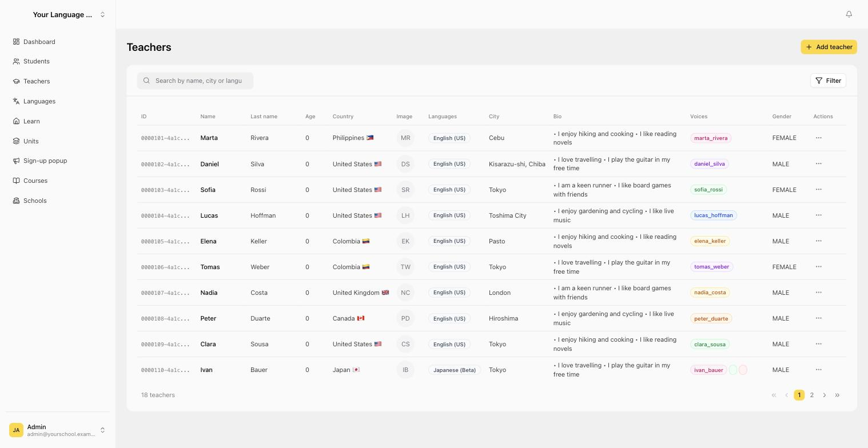Open the notifications bell

pos(849,14)
